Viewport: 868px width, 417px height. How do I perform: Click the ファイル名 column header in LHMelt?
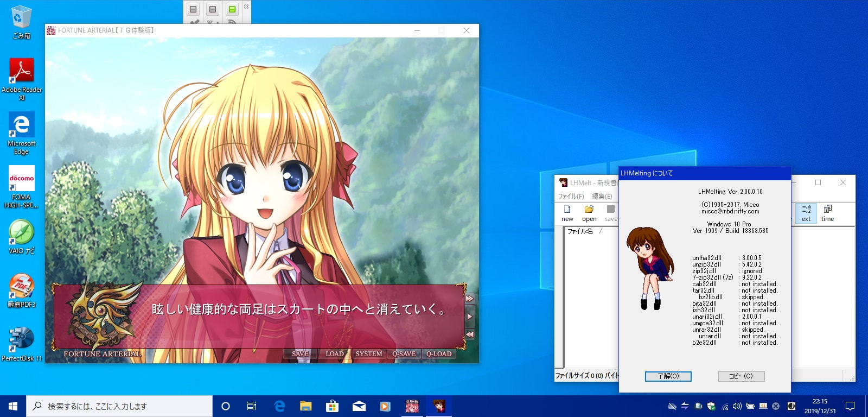(x=580, y=231)
